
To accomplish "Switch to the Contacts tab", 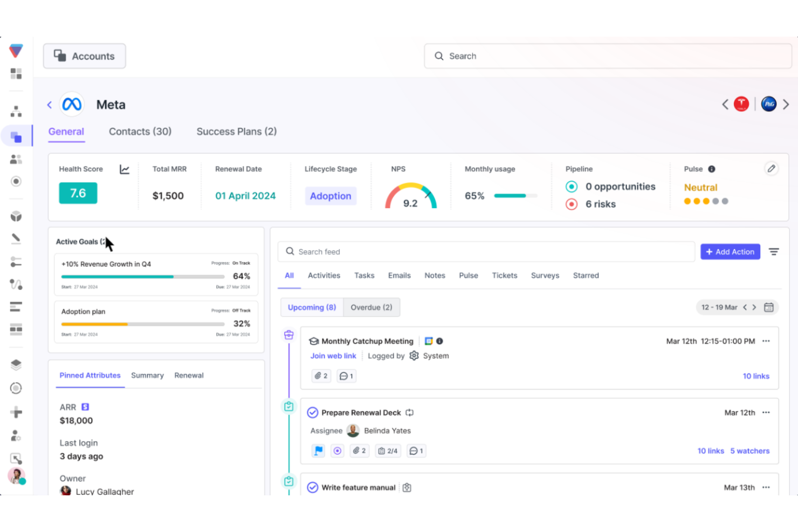I will coord(140,132).
